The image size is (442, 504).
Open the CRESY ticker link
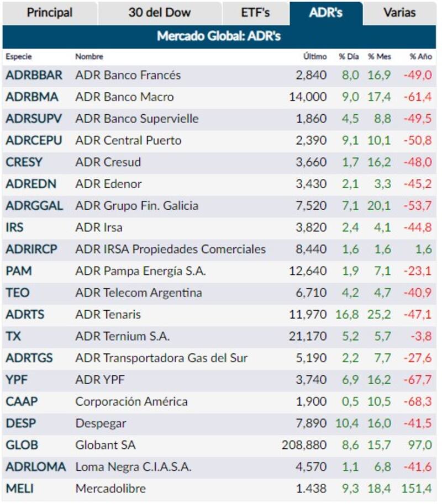[24, 162]
